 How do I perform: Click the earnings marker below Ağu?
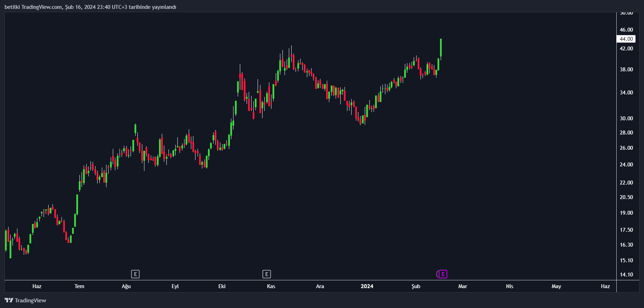pos(135,274)
